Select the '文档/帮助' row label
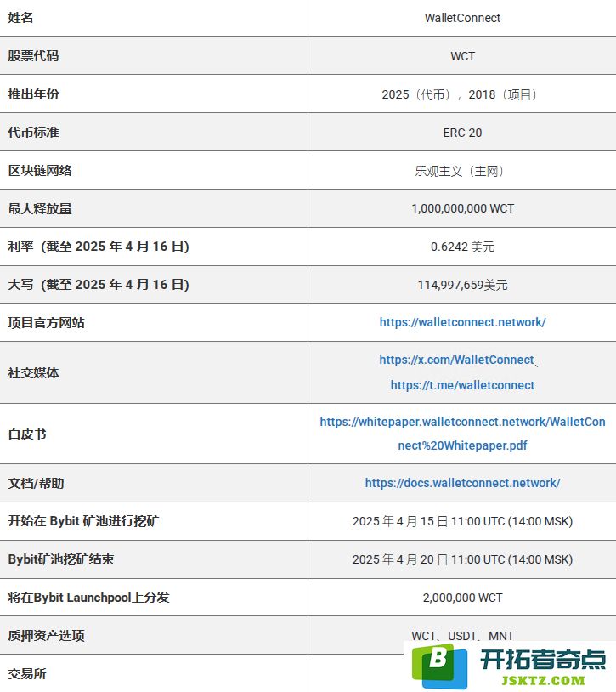This screenshot has height=692, width=616. (x=37, y=483)
